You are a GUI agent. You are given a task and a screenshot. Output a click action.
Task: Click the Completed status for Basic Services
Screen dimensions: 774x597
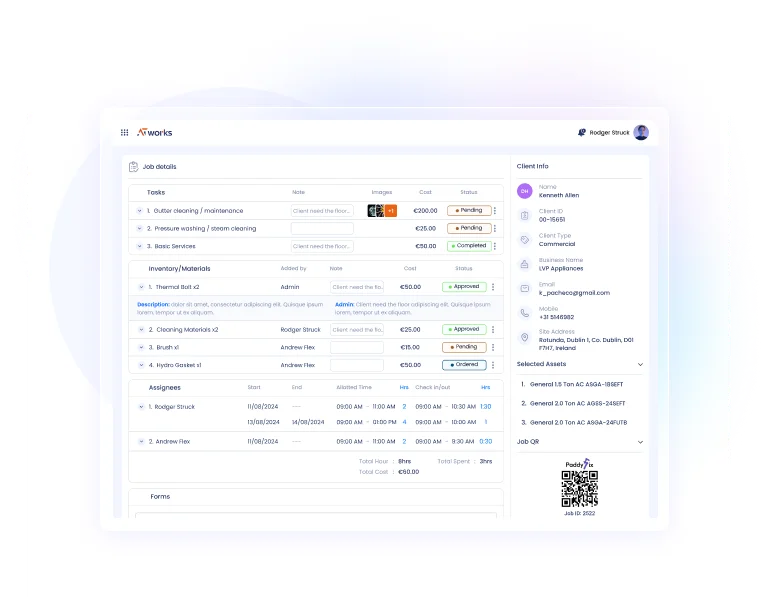pyautogui.click(x=468, y=246)
